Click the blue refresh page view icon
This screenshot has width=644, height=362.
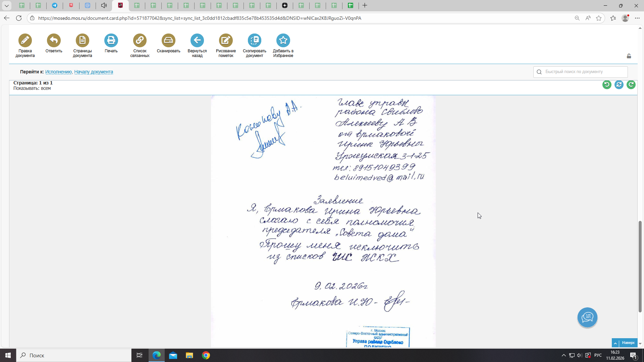pyautogui.click(x=619, y=84)
